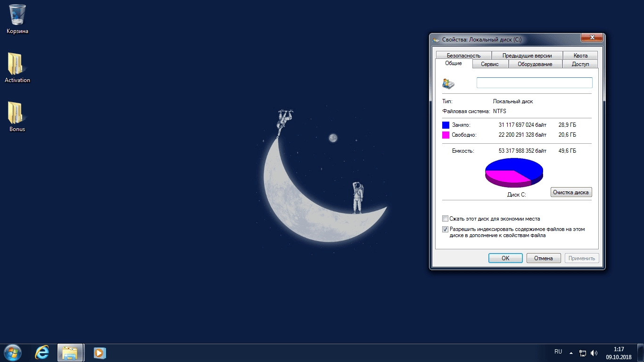Image resolution: width=644 pixels, height=362 pixels.
Task: Click the Локальный диск type text
Action: point(513,101)
